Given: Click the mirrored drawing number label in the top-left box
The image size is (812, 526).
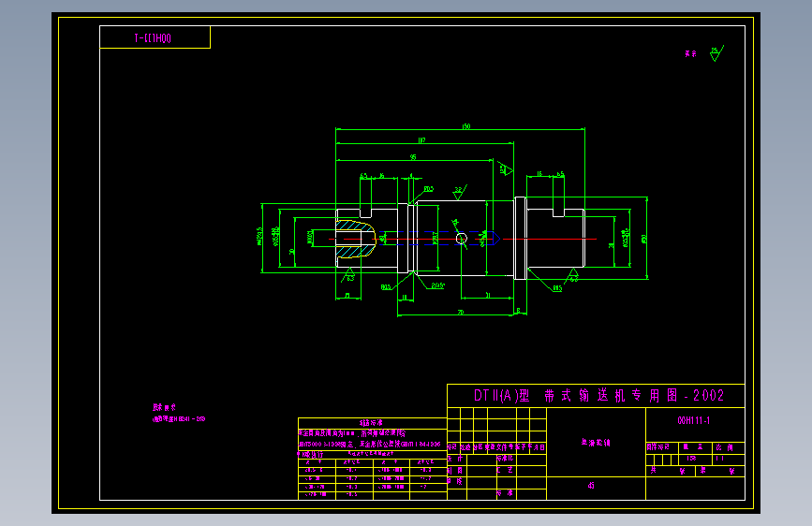Looking at the screenshot, I should pyautogui.click(x=153, y=38).
